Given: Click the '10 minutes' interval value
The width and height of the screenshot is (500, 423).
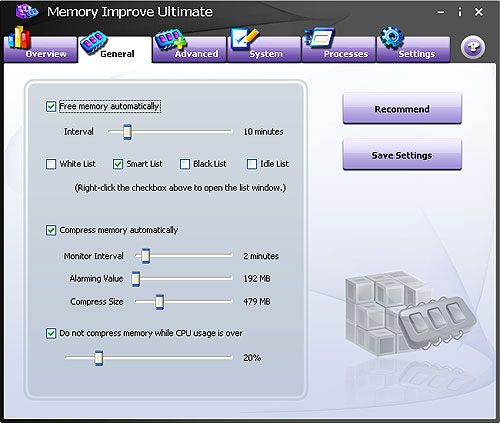Looking at the screenshot, I should tap(263, 132).
